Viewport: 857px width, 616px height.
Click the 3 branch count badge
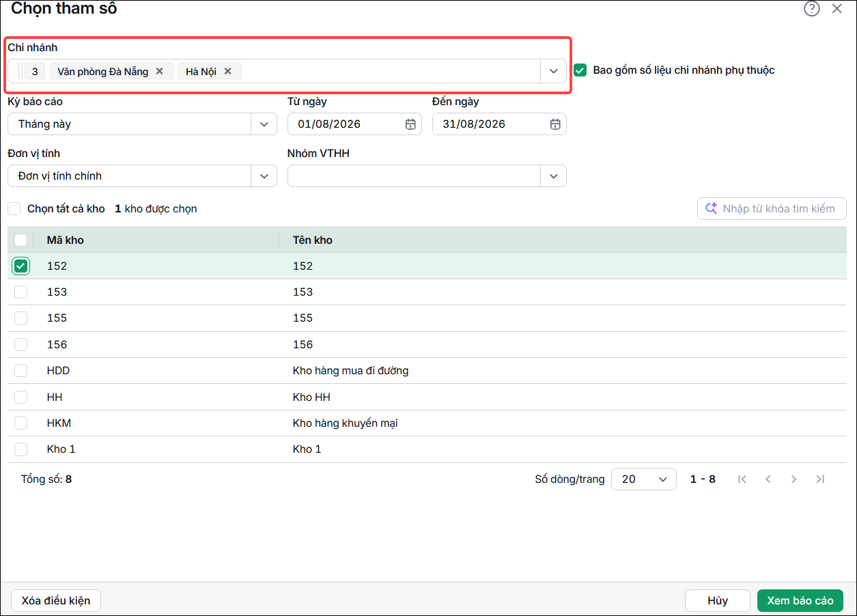[x=34, y=71]
